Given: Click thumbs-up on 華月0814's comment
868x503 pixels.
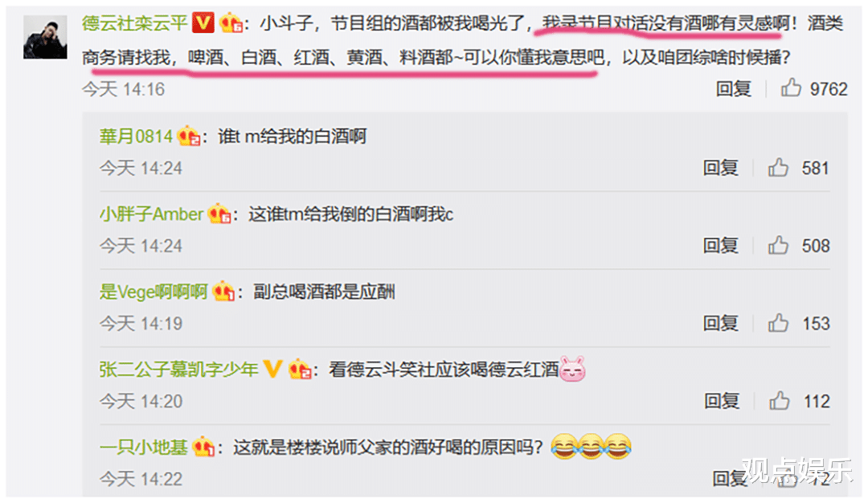Looking at the screenshot, I should coord(778,167).
